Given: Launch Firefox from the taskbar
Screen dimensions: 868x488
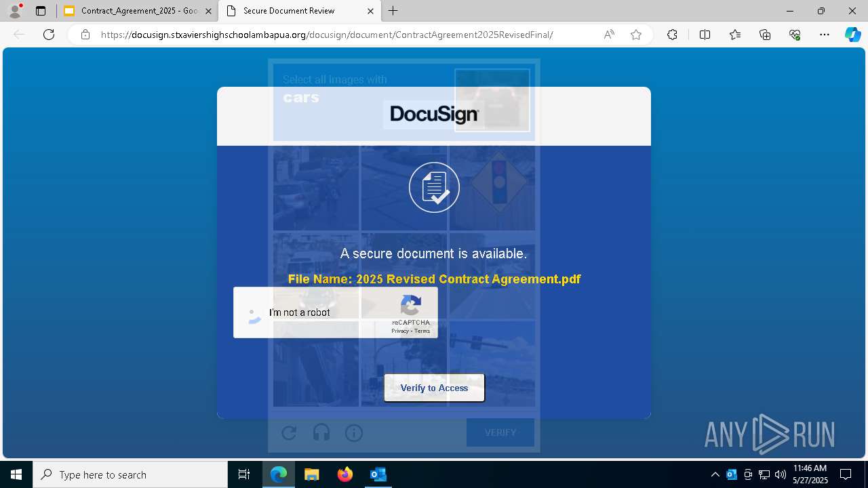Looking at the screenshot, I should click(x=345, y=474).
